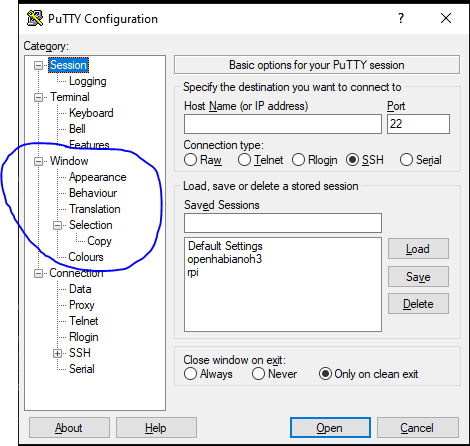
Task: Open the Appearance settings category
Action: [x=98, y=177]
